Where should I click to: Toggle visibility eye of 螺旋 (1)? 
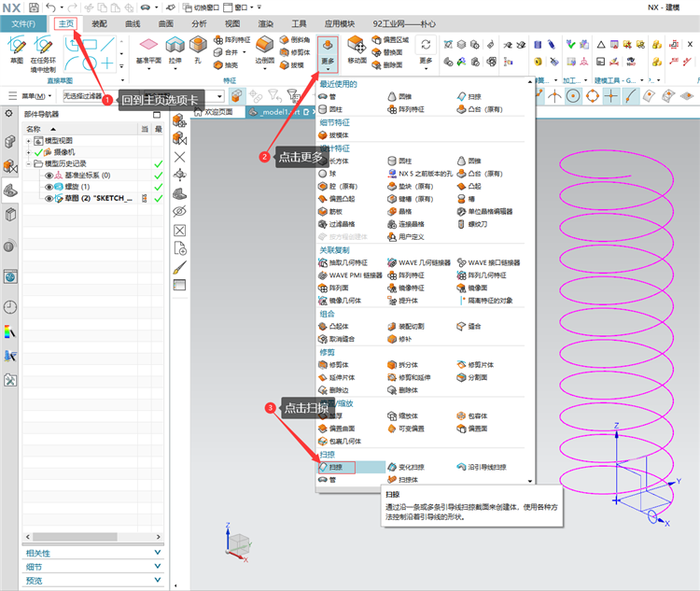click(x=49, y=187)
